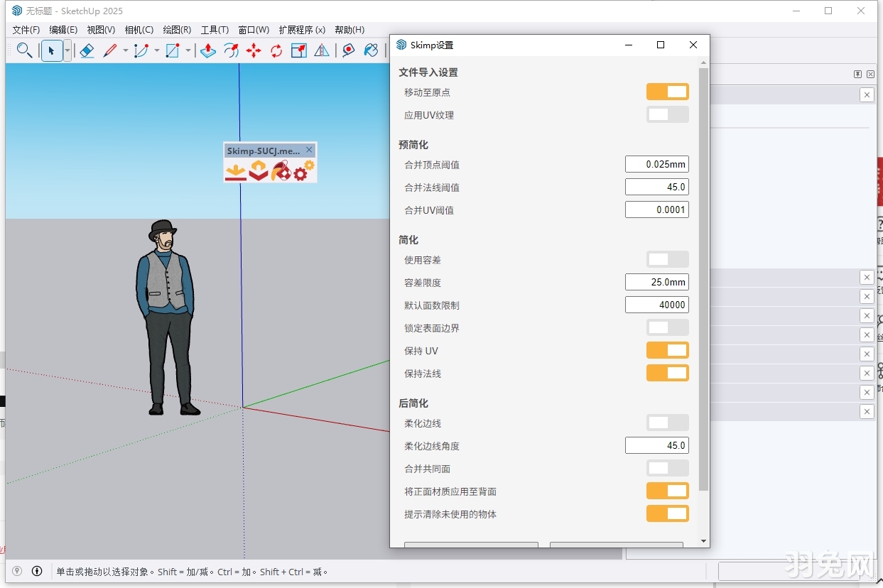Expand the Arc tool variants dropdown
The height and width of the screenshot is (588, 883).
coord(158,50)
